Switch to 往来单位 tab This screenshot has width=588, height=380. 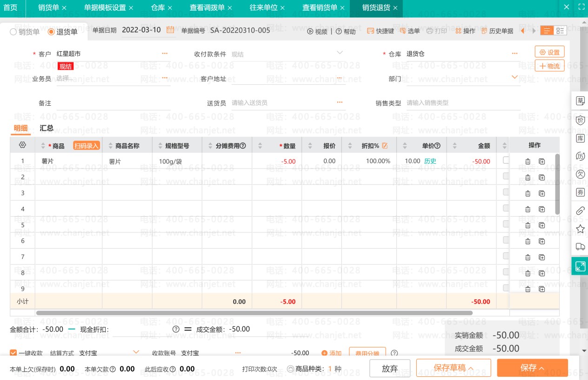pyautogui.click(x=263, y=8)
